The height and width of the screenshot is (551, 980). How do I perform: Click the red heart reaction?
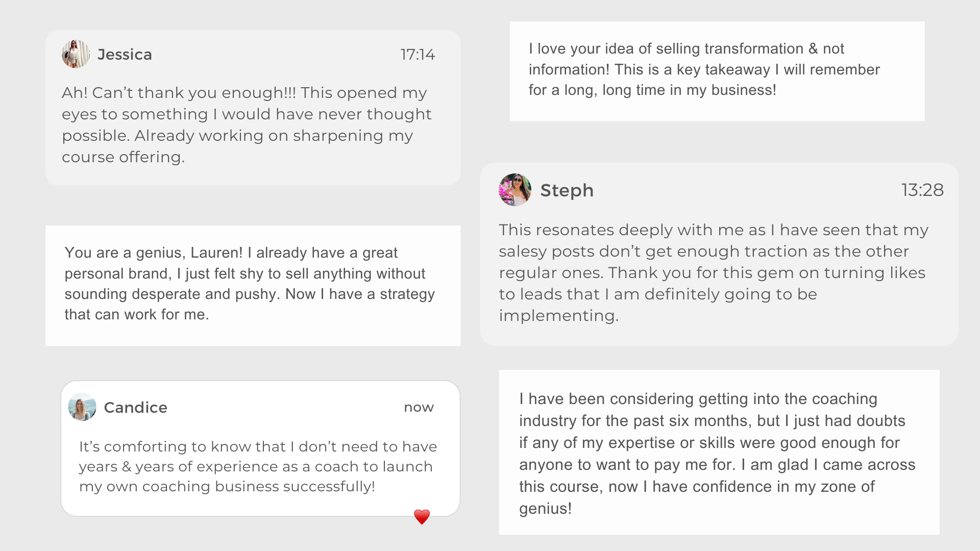(422, 517)
